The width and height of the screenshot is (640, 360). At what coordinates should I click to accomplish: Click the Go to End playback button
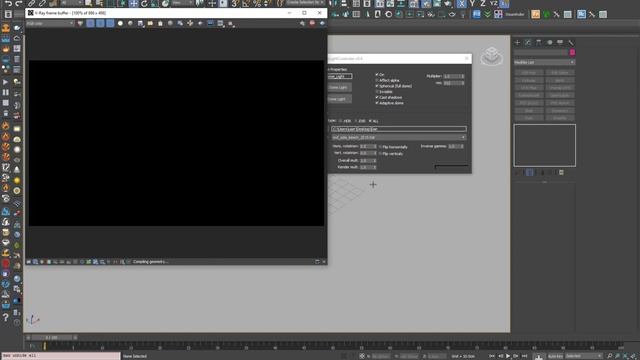pos(524,356)
